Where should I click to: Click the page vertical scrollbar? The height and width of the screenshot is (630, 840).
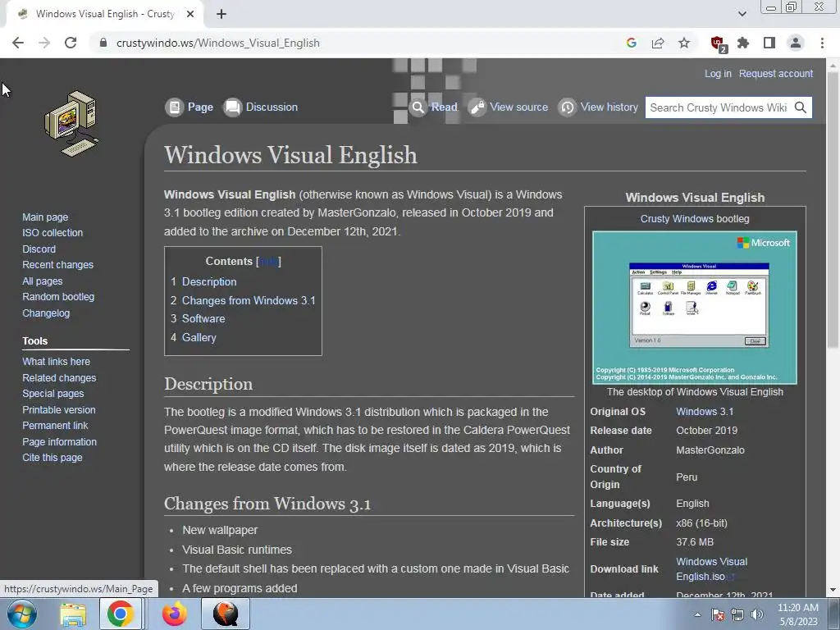(x=833, y=209)
